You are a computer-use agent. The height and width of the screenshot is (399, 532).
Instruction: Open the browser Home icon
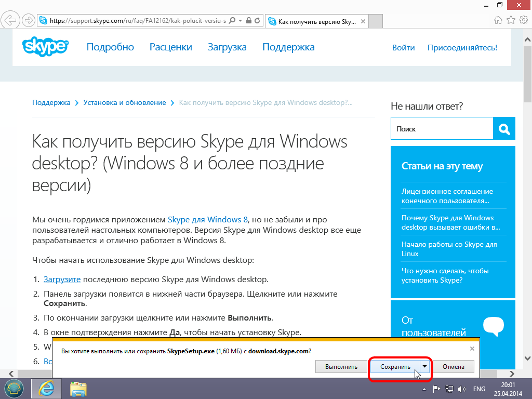(x=498, y=20)
